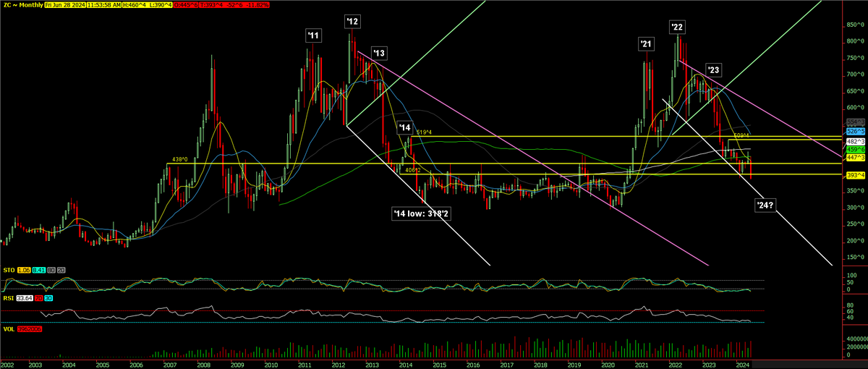
Task: Click the 438^0 horizontal line label
Action: (x=180, y=159)
